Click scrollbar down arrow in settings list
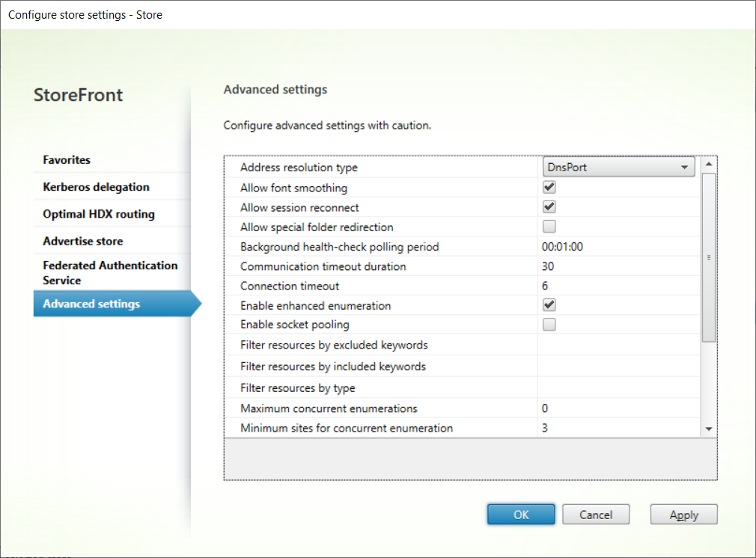Image resolution: width=756 pixels, height=558 pixels. [x=709, y=429]
